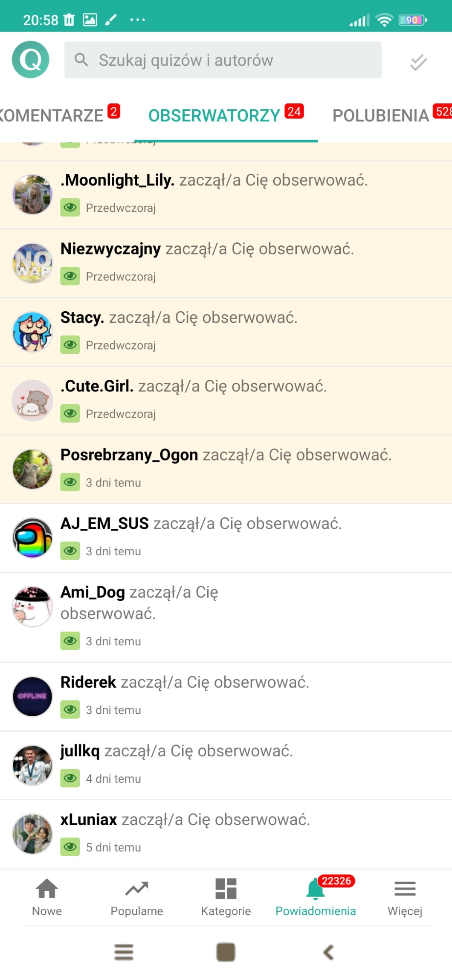Viewport: 452px width, 980px height.
Task: Tap green eye icon under xLuniax
Action: tap(70, 847)
